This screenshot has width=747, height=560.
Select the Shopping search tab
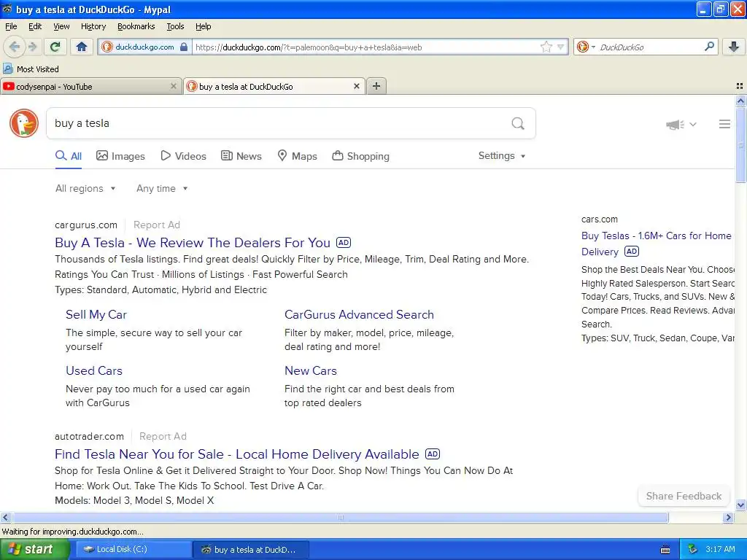(360, 156)
